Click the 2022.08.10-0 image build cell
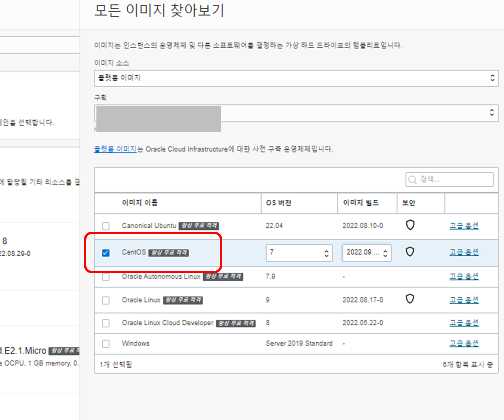 click(x=363, y=225)
